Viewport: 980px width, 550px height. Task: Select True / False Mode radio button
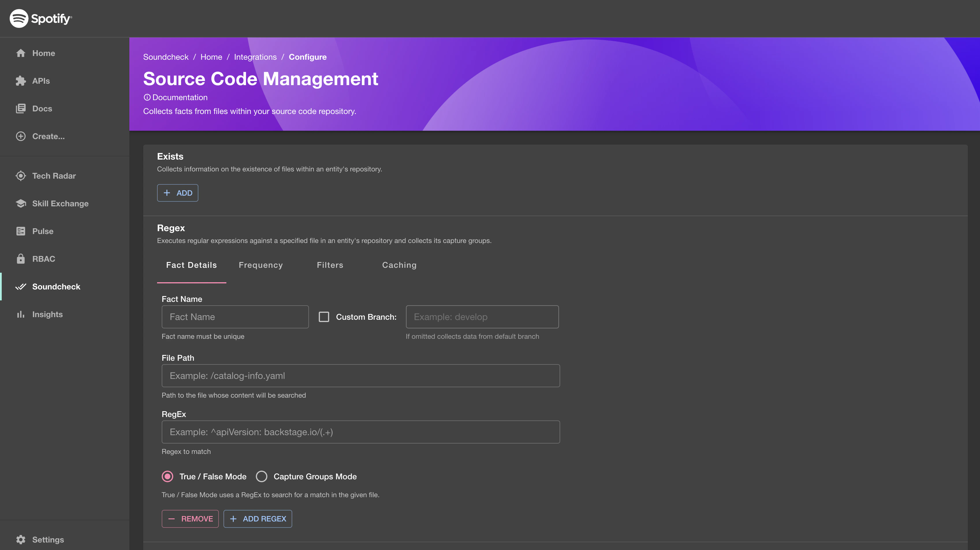tap(167, 477)
